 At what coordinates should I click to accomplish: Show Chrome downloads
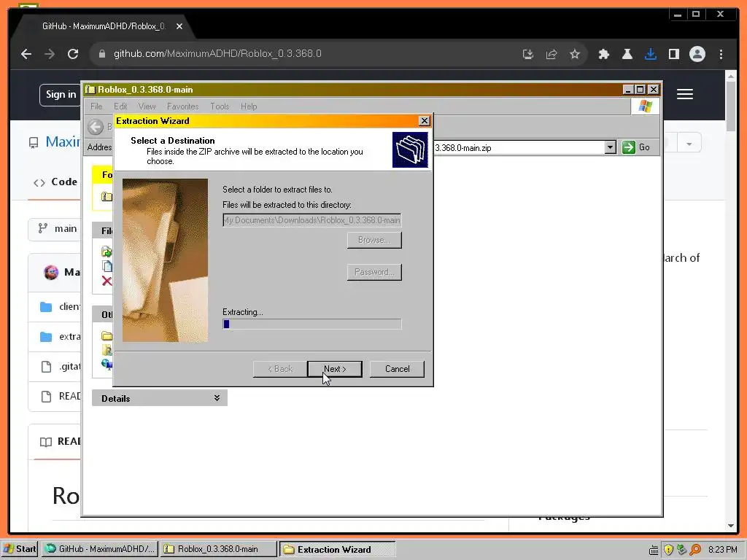pyautogui.click(x=650, y=54)
